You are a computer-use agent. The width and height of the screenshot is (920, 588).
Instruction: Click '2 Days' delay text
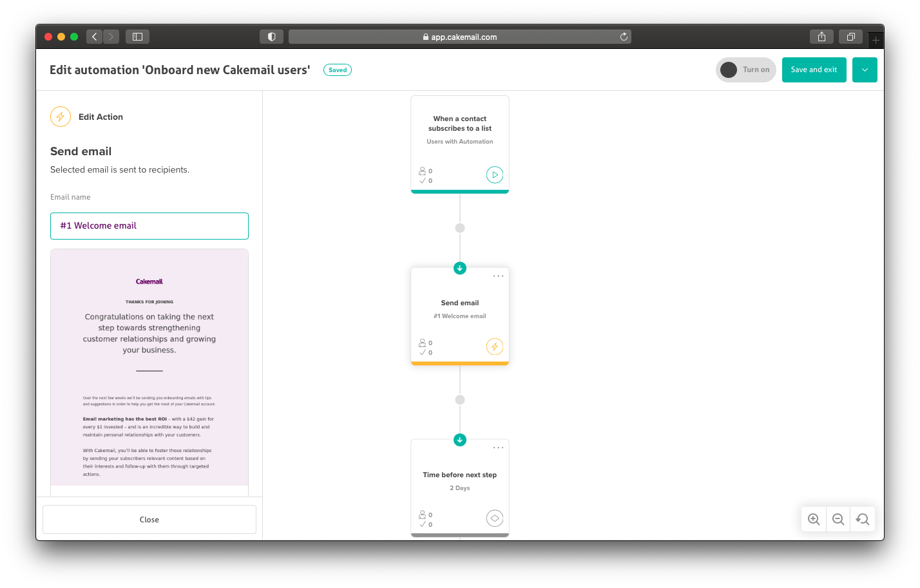(460, 488)
